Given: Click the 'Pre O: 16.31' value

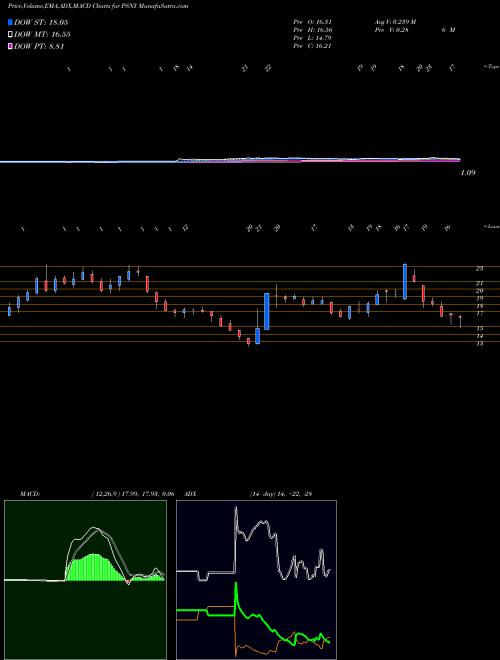Looking at the screenshot, I should [x=312, y=22].
